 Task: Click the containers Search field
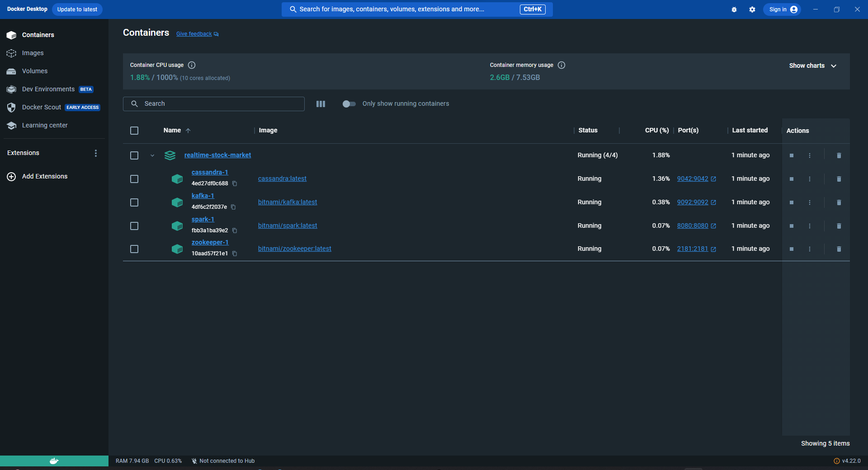(214, 104)
